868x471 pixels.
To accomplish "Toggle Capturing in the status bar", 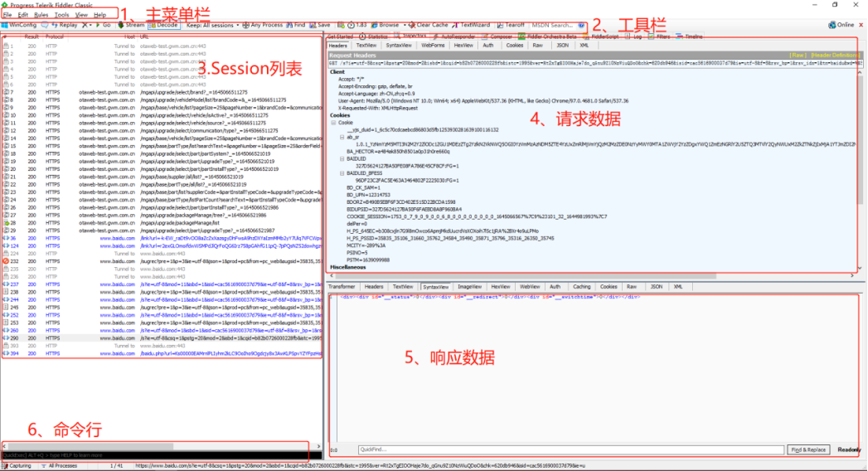I will tap(17, 466).
